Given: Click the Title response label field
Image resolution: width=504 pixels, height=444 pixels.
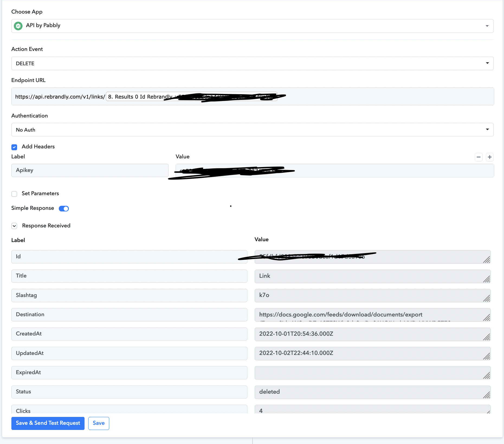Looking at the screenshot, I should 129,276.
